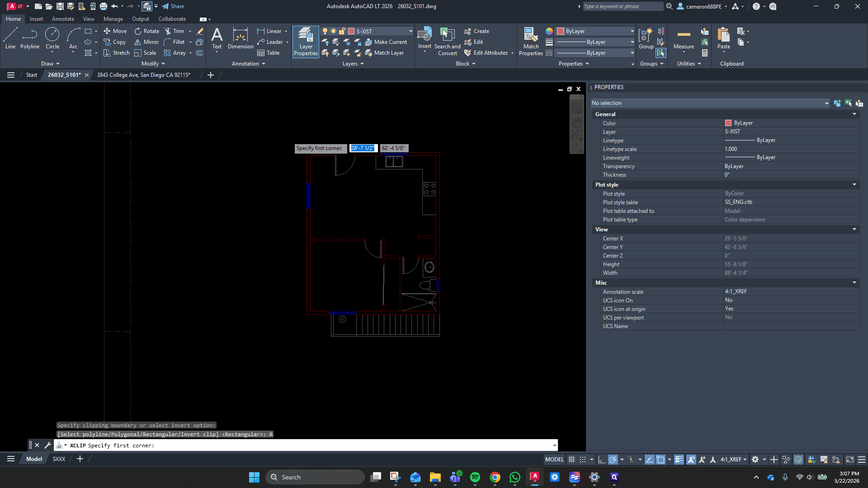Open Layer Properties manager

pyautogui.click(x=306, y=42)
